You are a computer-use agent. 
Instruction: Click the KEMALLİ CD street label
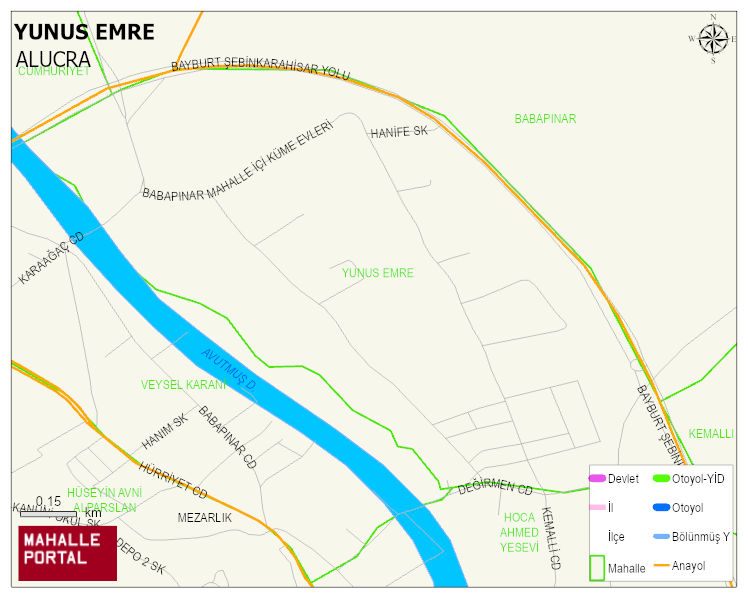[x=551, y=538]
